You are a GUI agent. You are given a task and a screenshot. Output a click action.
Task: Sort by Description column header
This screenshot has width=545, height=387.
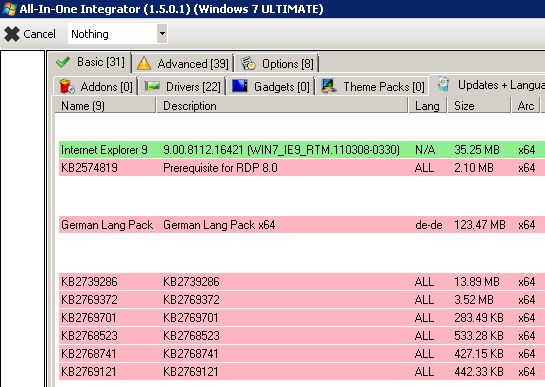[282, 106]
